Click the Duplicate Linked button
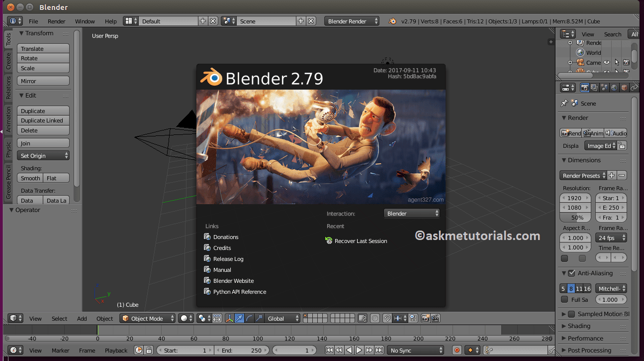This screenshot has width=644, height=361. coord(43,120)
